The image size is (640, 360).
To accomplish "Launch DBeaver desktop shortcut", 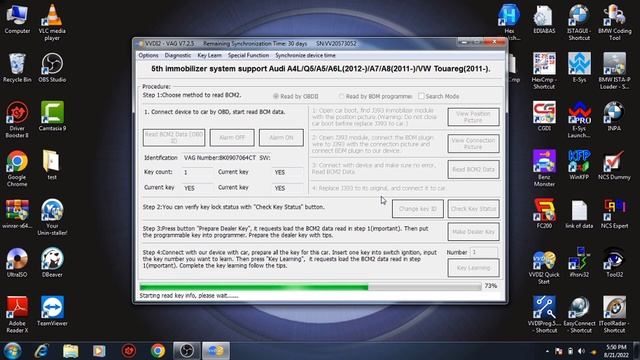I will point(52,262).
